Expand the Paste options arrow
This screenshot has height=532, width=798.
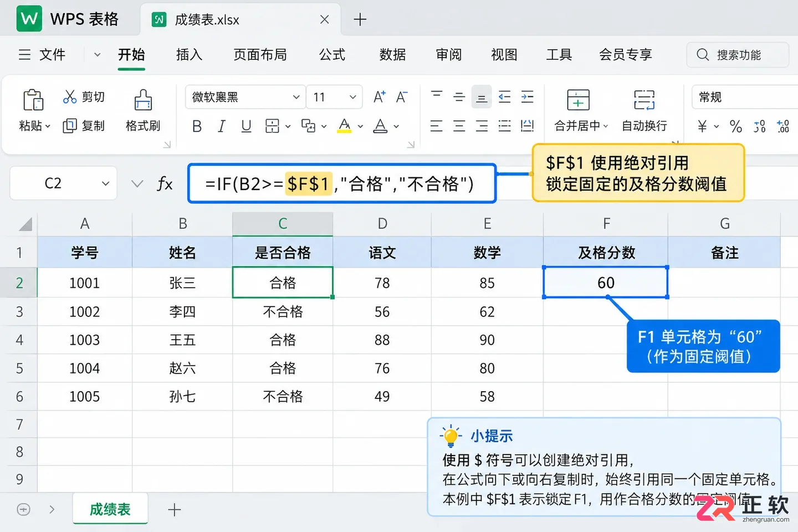48,126
